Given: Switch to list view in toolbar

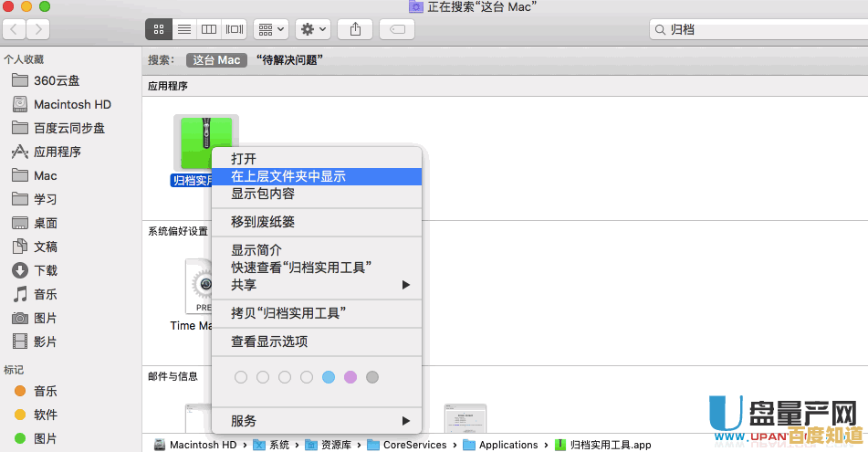Looking at the screenshot, I should (184, 29).
